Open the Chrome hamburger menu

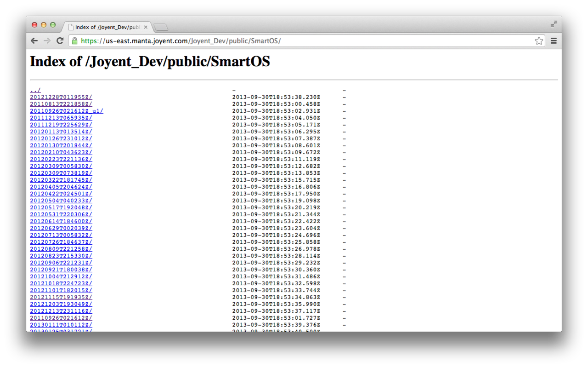point(554,41)
